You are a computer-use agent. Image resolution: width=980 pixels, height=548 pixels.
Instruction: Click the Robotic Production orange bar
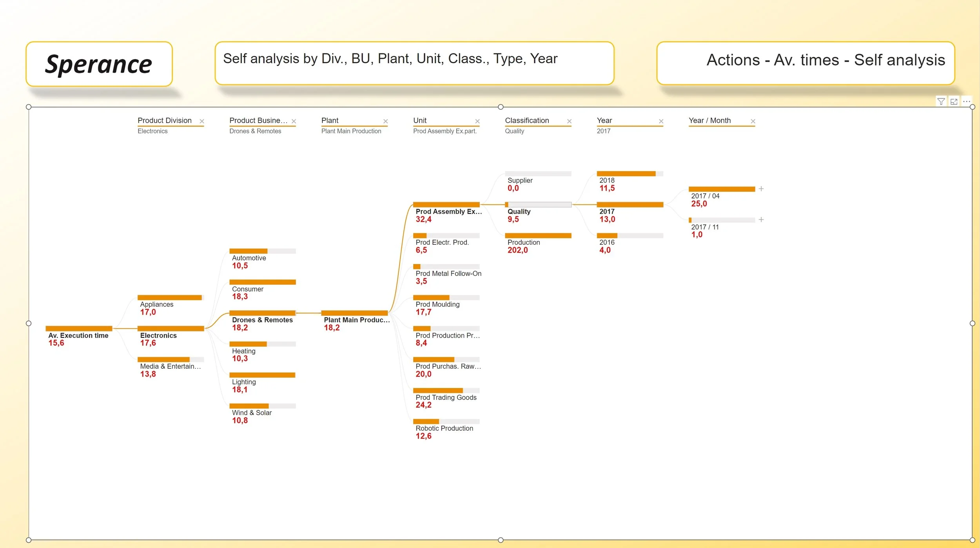[x=426, y=421]
